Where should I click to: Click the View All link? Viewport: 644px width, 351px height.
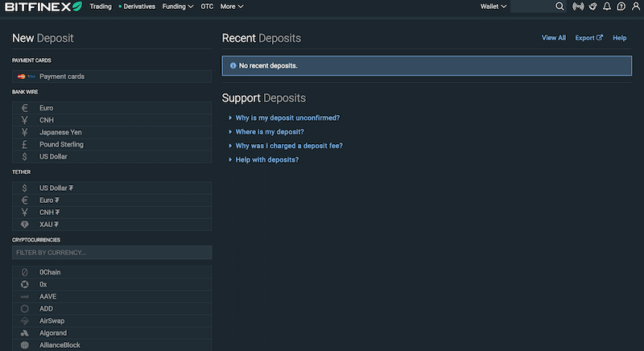tap(554, 38)
